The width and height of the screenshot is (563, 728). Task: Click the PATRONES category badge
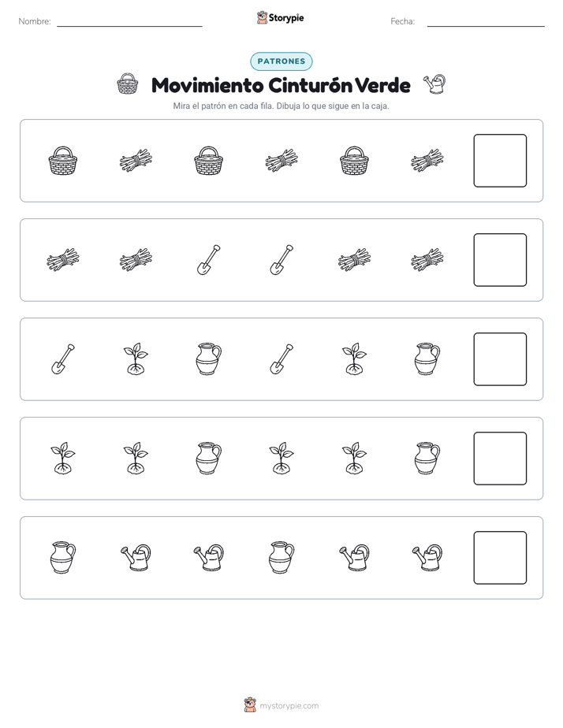(x=281, y=61)
